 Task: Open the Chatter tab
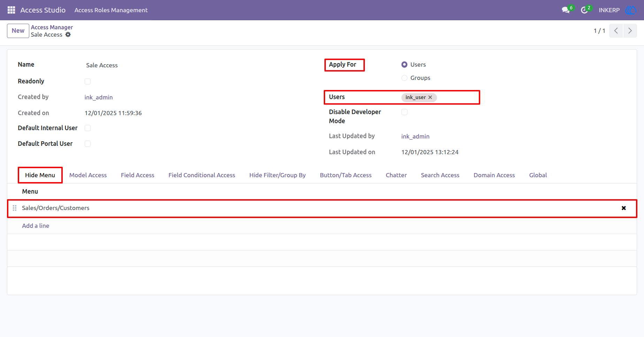coord(396,175)
